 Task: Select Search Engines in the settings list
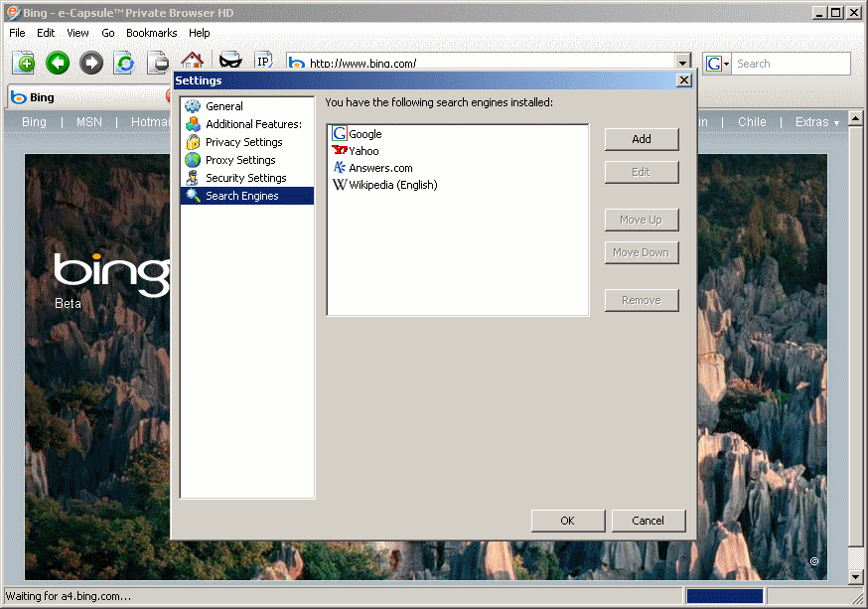click(247, 196)
